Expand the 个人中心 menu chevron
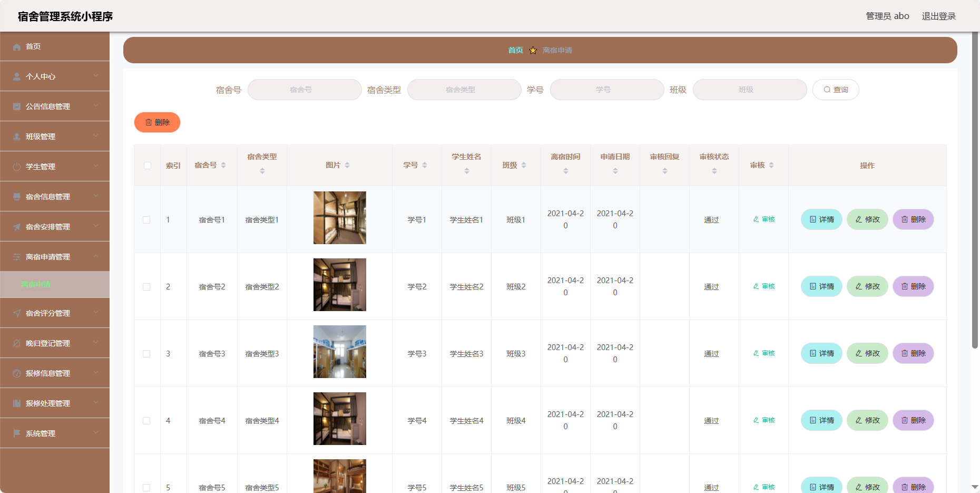Viewport: 980px width, 493px height. [96, 76]
